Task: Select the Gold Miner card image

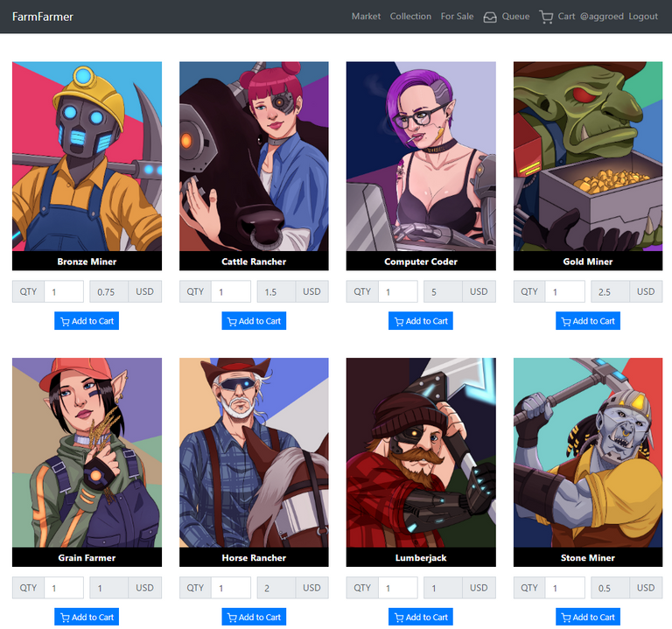Action: point(588,157)
